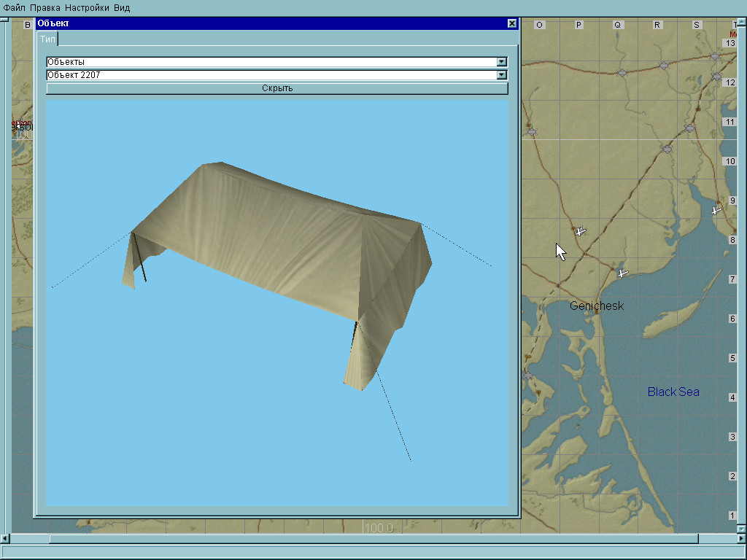Screen dimensions: 747x560
Task: Open the Объект 2207 dropdown list
Action: tap(501, 75)
